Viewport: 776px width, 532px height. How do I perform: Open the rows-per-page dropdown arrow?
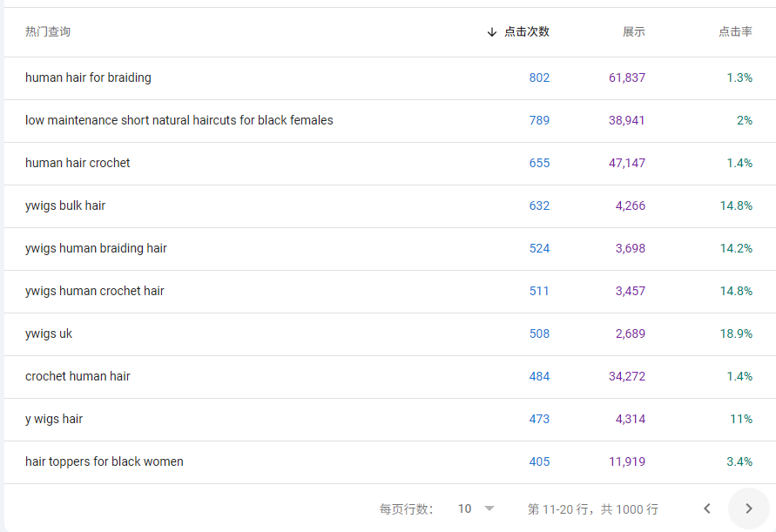tap(489, 508)
